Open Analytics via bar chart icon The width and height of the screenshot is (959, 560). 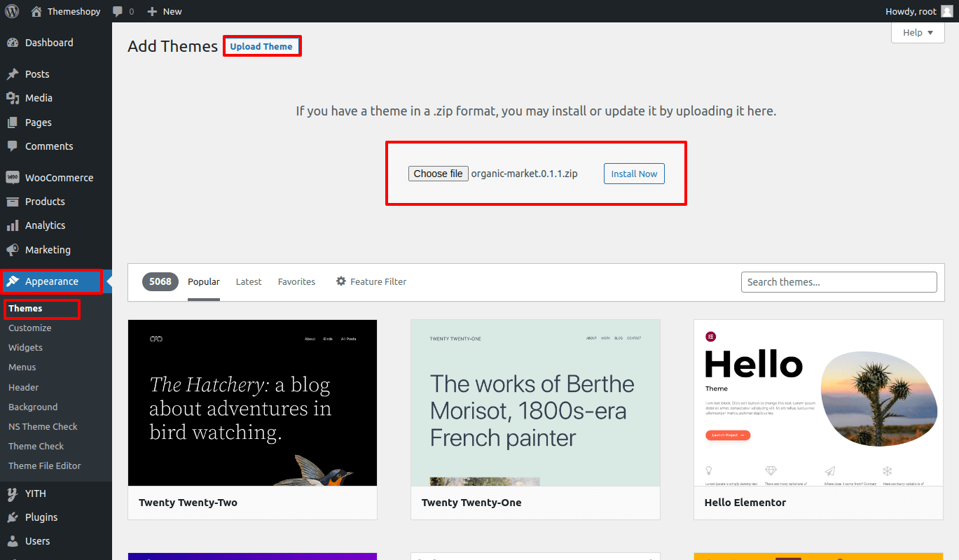pos(13,225)
